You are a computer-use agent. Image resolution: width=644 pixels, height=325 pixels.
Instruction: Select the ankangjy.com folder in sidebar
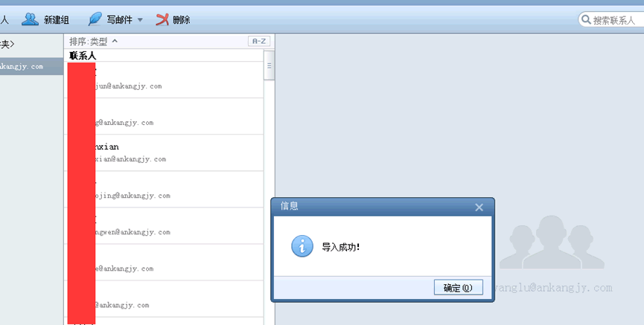(x=30, y=66)
